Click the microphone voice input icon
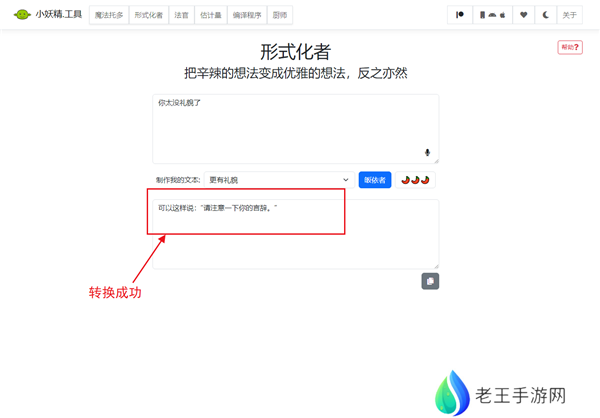600x418 pixels. [x=428, y=153]
